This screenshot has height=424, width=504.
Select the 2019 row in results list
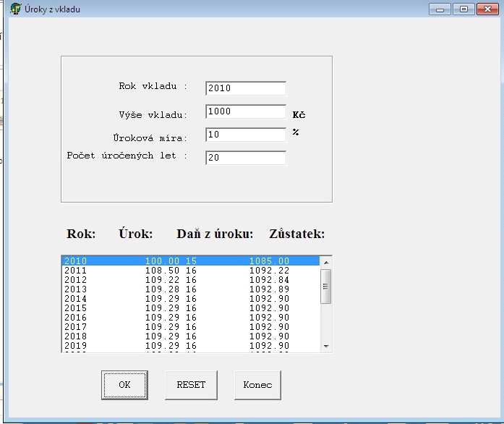[191, 346]
